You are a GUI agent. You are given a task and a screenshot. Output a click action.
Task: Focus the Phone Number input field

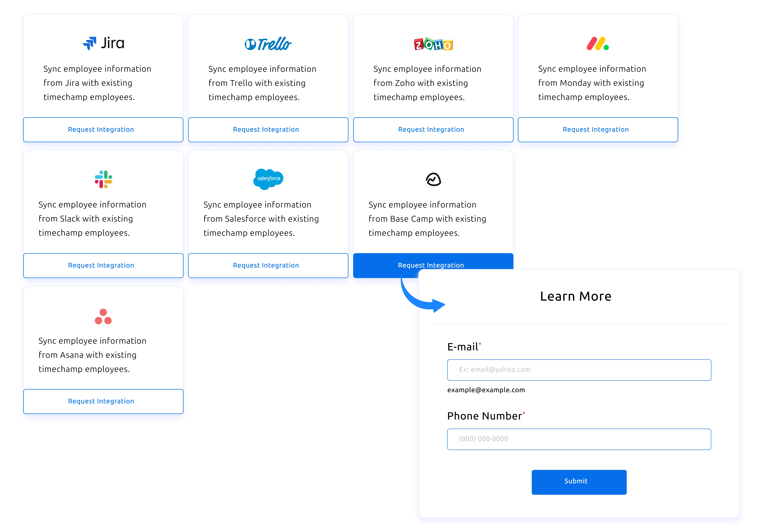click(x=579, y=439)
